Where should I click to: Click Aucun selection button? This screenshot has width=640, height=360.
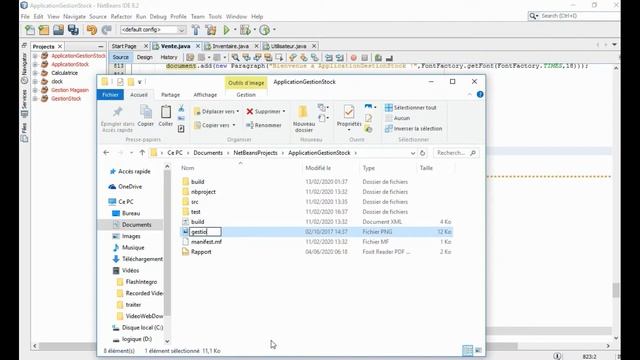[398, 118]
